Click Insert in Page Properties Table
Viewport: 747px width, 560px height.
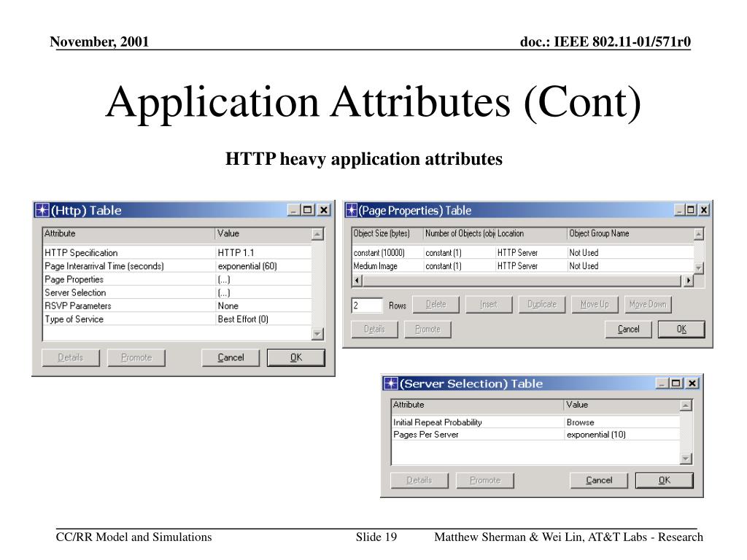click(489, 304)
